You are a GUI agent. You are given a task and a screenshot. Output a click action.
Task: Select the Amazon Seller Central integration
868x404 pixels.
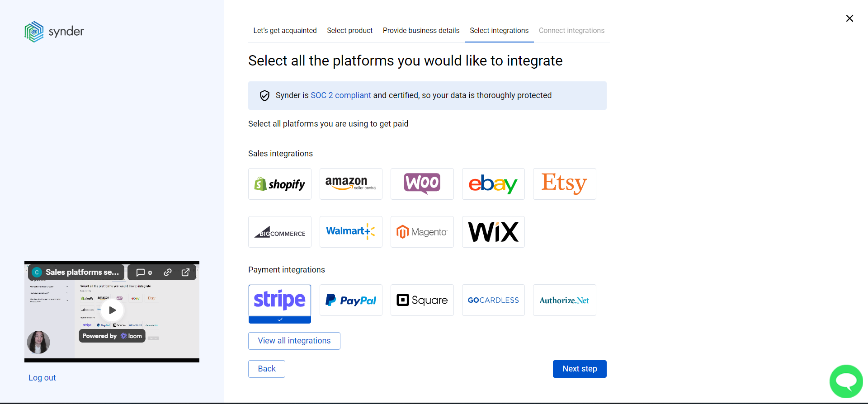(351, 183)
